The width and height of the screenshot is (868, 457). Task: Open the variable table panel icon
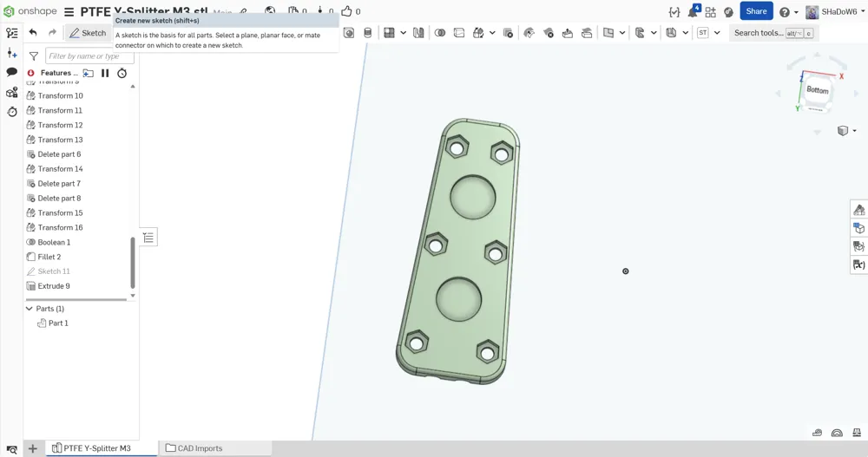pyautogui.click(x=858, y=265)
